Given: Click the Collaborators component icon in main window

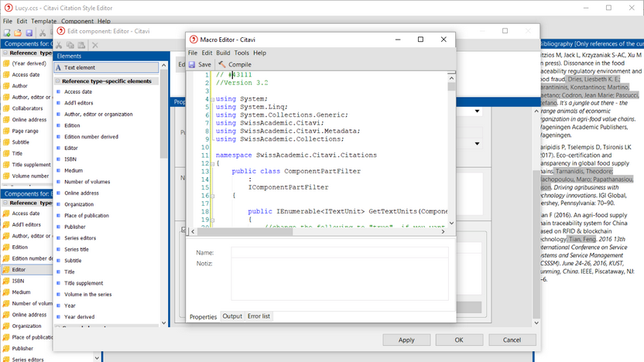Looking at the screenshot, I should tap(6, 108).
